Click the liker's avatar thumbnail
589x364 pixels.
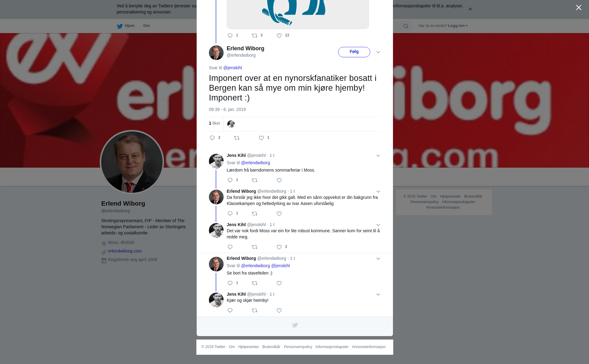[231, 124]
